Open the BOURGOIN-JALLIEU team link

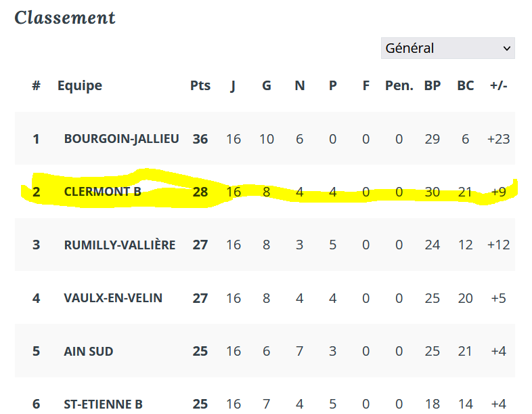pyautogui.click(x=121, y=139)
